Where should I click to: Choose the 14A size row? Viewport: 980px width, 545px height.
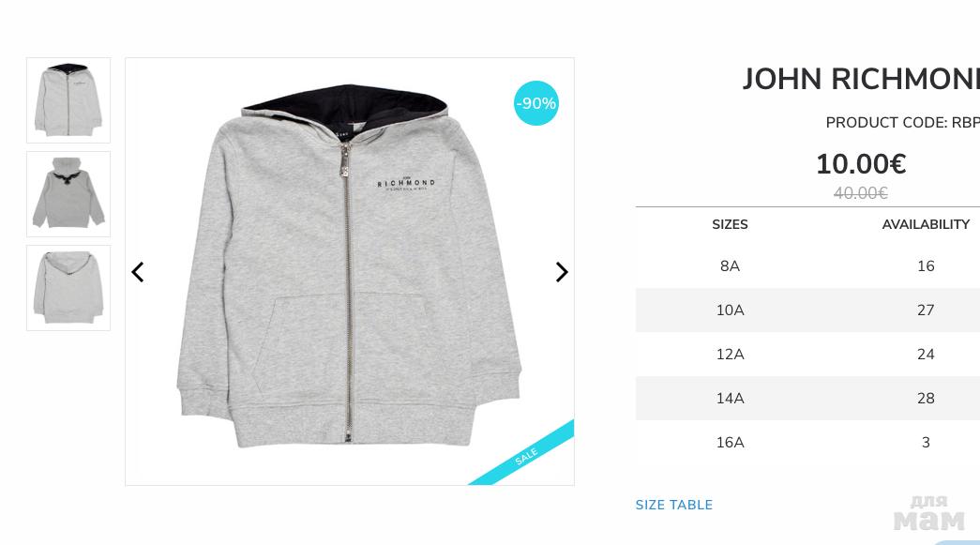807,398
